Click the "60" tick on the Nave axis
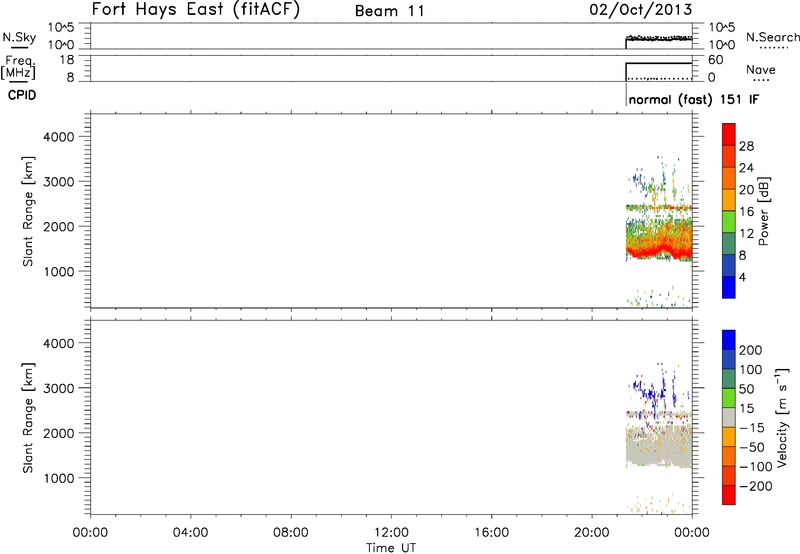800x554 pixels. (x=715, y=60)
